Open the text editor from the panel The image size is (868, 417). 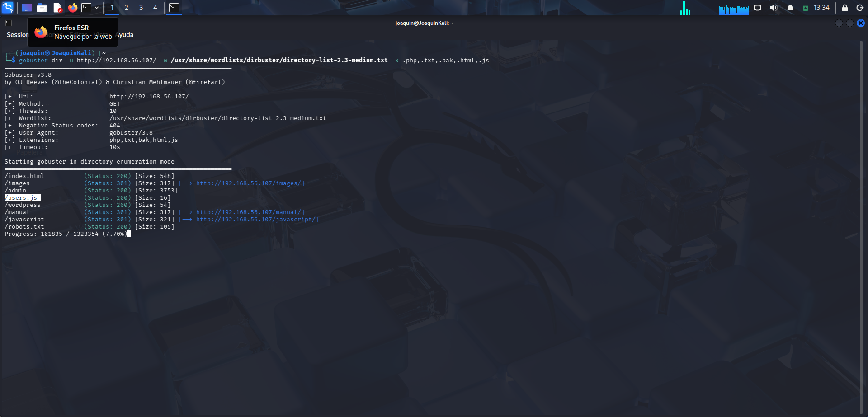[x=57, y=8]
